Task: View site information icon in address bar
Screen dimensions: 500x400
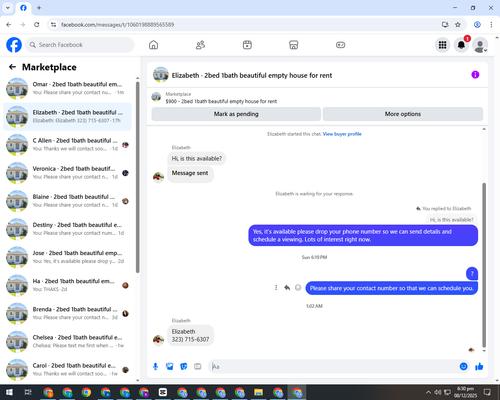Action: click(x=53, y=25)
